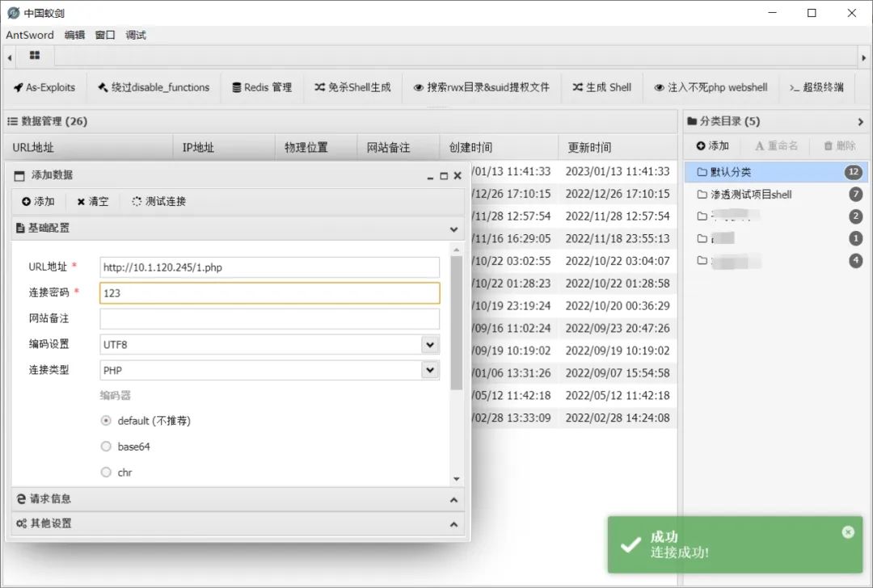This screenshot has height=588, width=873.
Task: Minimize the 中国蚁剑 window
Action: [772, 13]
